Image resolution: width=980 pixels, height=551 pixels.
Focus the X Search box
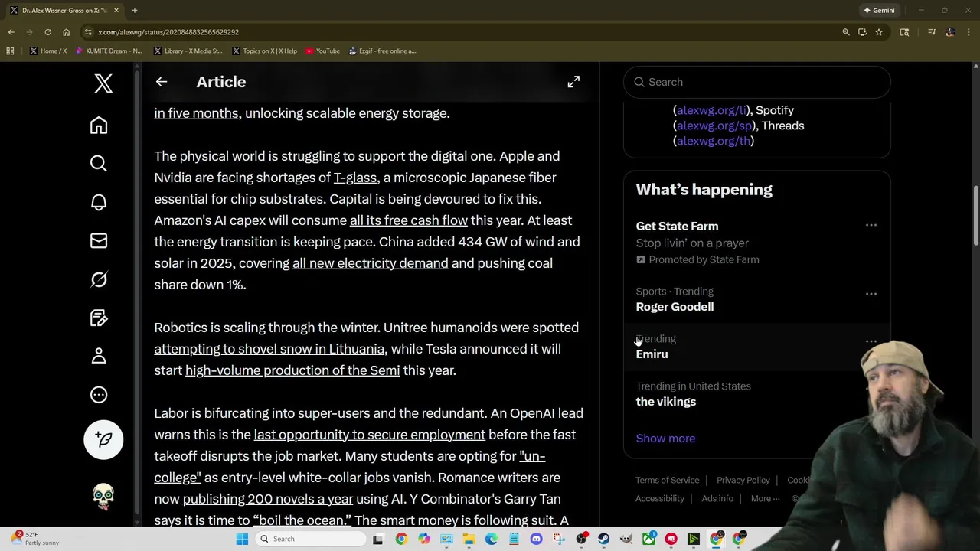tap(757, 82)
